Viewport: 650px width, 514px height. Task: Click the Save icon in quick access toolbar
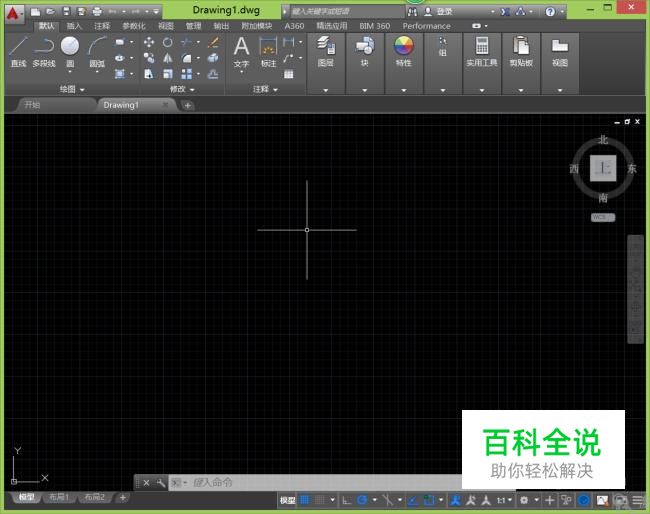(66, 11)
